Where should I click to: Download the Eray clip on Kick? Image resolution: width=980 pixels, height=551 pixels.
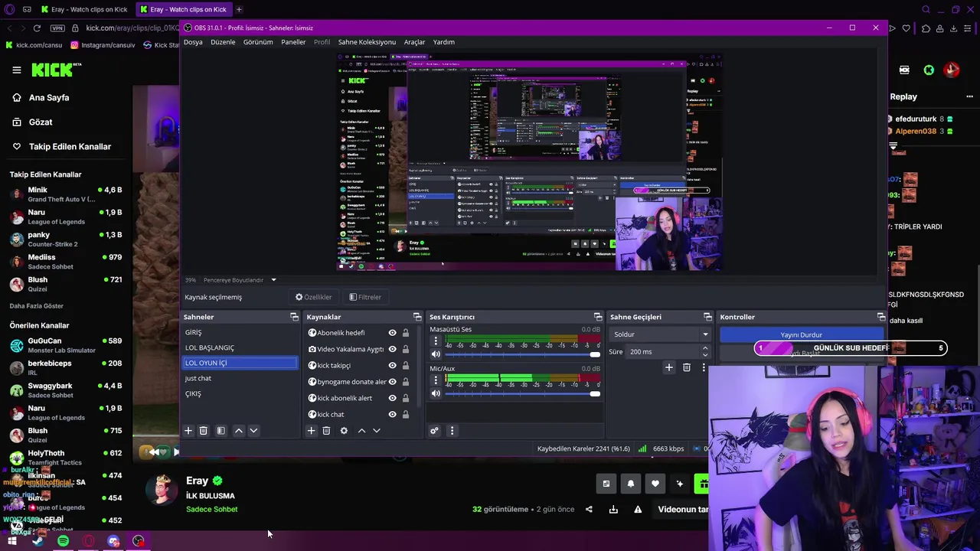tap(613, 510)
